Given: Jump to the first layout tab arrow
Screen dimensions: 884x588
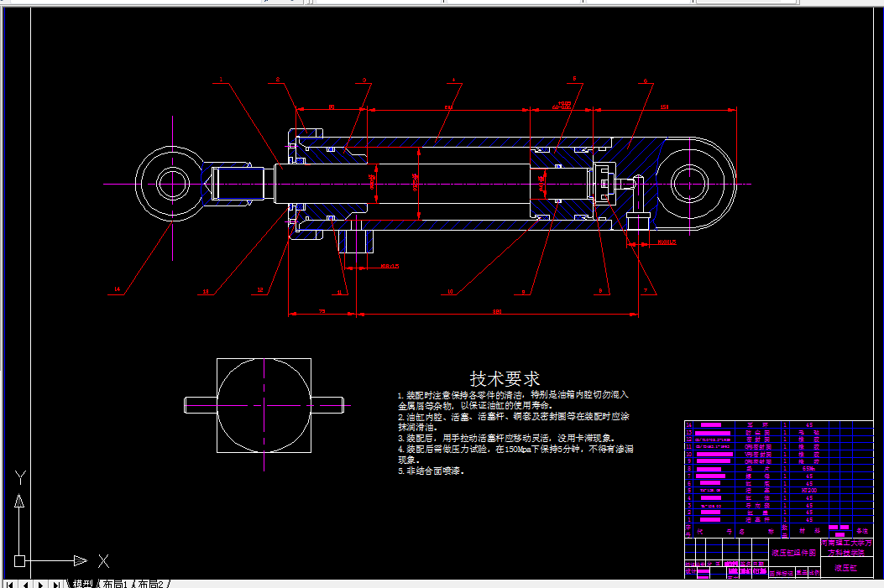Looking at the screenshot, I should (9, 584).
